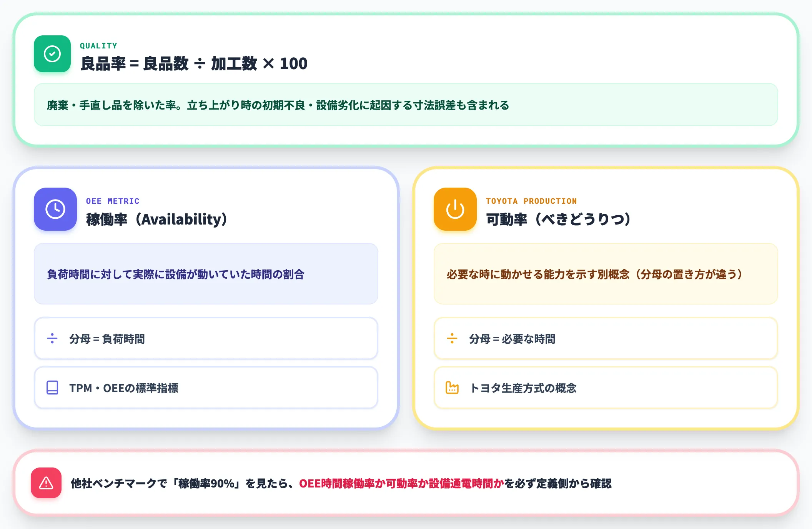Click the green quality checkmark icon

point(52,54)
